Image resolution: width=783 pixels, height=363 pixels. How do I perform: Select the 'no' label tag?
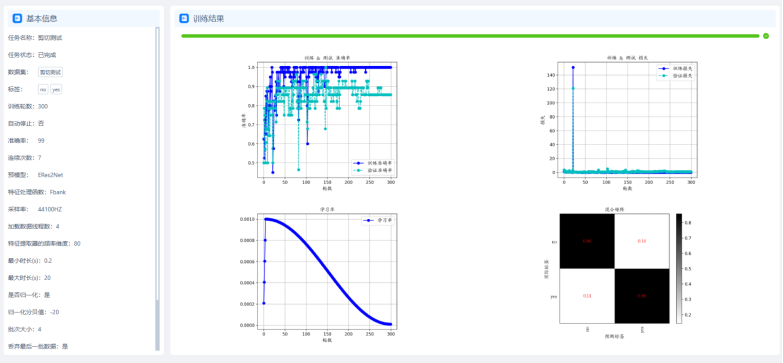(43, 89)
